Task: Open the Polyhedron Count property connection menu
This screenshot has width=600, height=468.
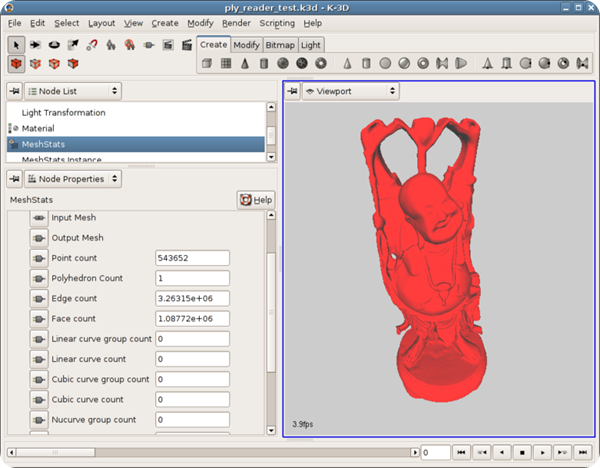Action: click(x=39, y=279)
